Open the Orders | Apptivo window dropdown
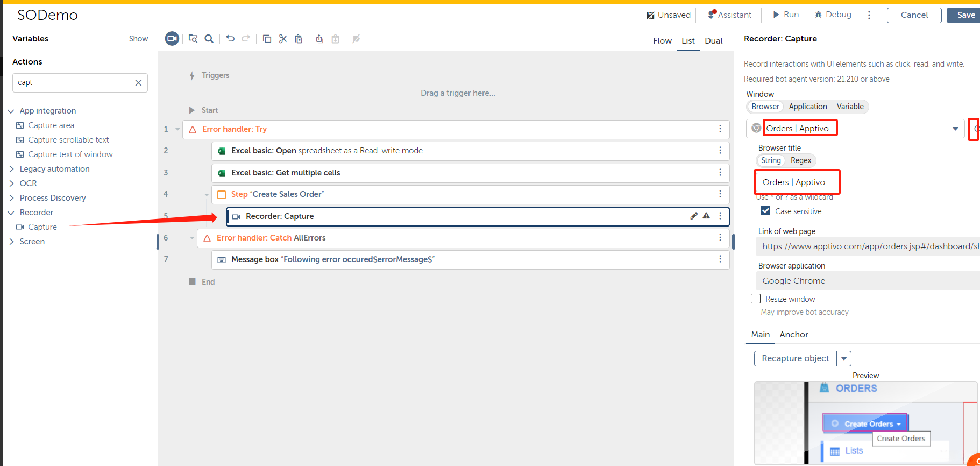Screen dimensions: 980x466 coord(955,129)
